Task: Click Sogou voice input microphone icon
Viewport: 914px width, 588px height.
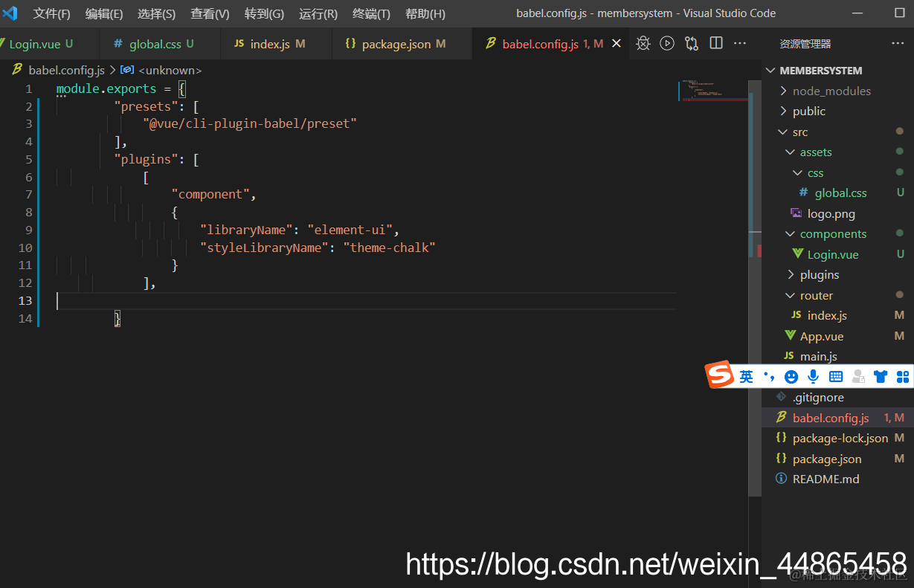Action: tap(814, 377)
